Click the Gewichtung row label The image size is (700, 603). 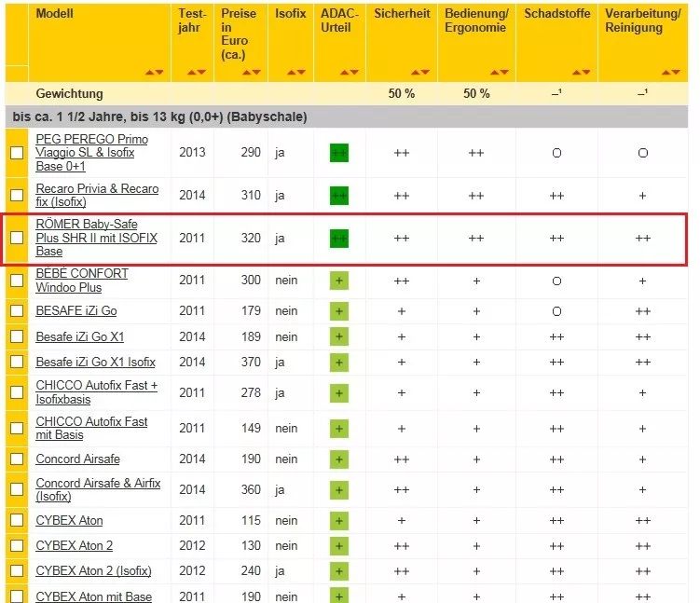tap(69, 94)
